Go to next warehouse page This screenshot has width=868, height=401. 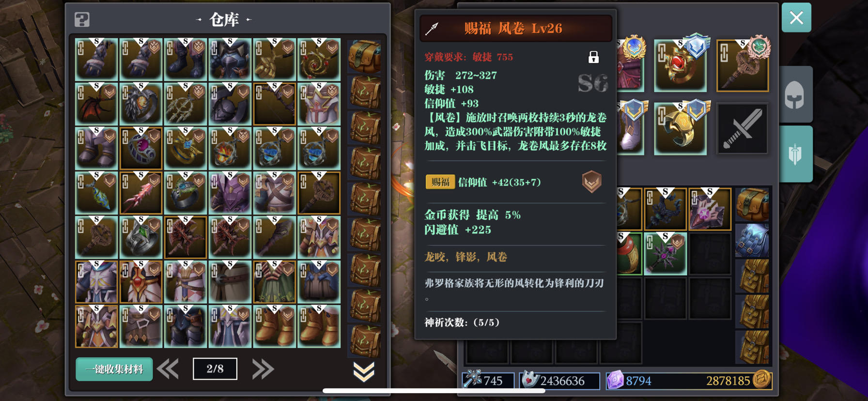point(263,370)
